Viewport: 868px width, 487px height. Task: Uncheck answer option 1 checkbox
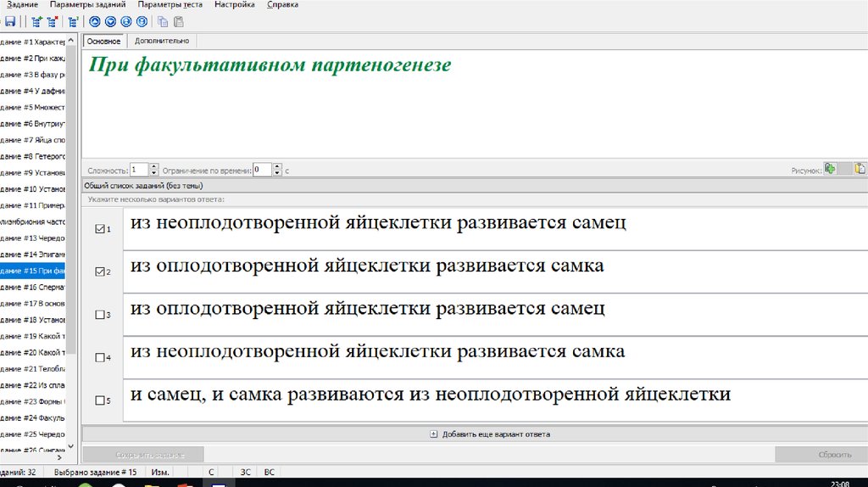click(100, 229)
